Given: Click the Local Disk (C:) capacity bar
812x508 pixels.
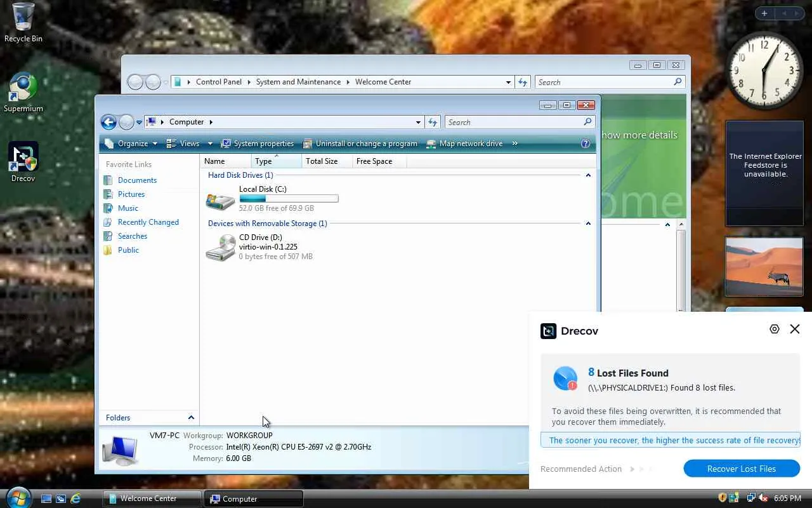Looking at the screenshot, I should coord(289,199).
